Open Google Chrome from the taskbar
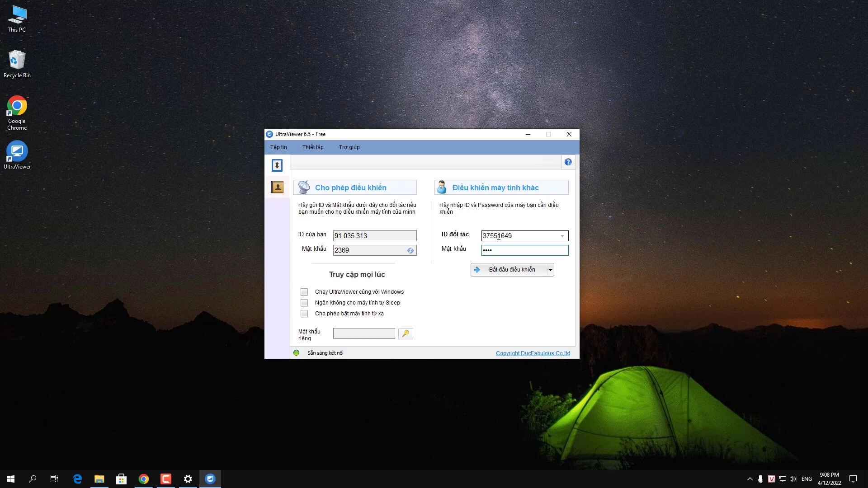 tap(144, 479)
